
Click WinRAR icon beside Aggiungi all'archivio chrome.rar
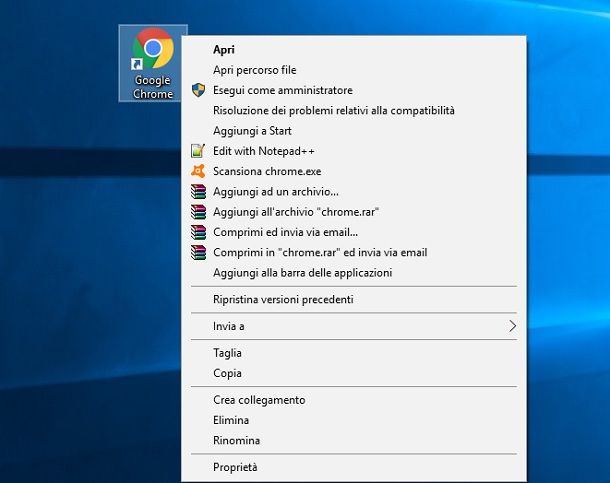click(x=198, y=212)
